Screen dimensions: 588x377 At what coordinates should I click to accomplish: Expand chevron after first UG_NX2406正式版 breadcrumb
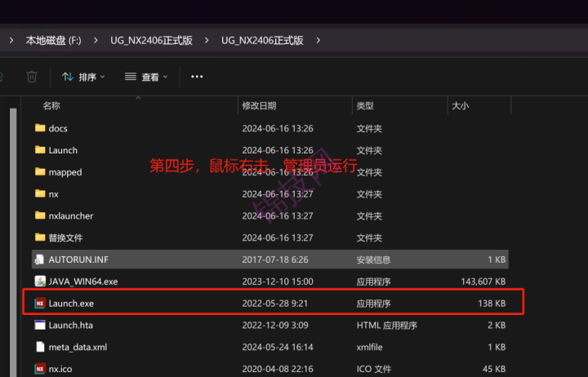(x=207, y=40)
